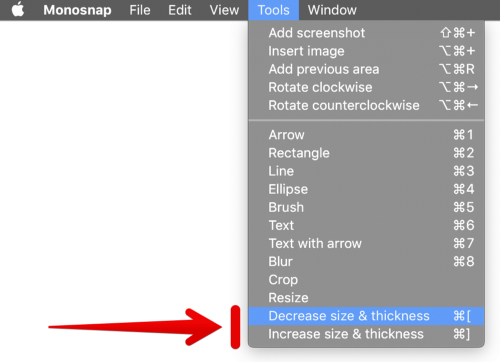Pick the Arrow tool entry
Image resolution: width=500 pixels, height=362 pixels.
366,135
